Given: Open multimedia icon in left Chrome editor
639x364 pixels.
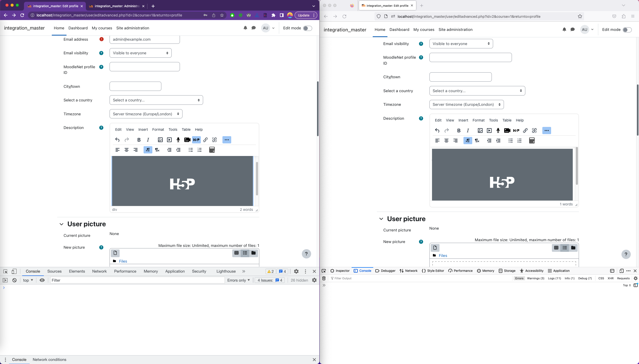Looking at the screenshot, I should point(169,140).
